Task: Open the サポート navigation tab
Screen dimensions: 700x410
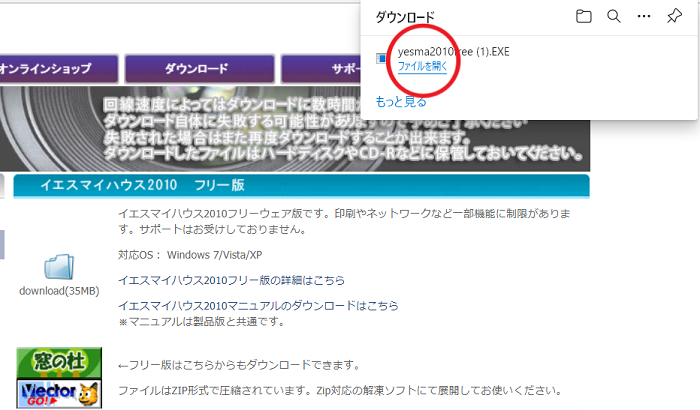Action: pos(321,68)
